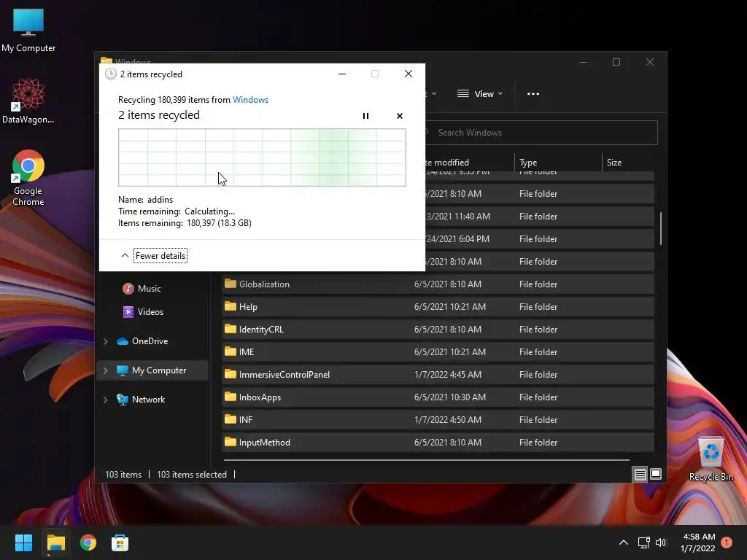
Task: Click the Globalization folder icon
Action: point(231,284)
